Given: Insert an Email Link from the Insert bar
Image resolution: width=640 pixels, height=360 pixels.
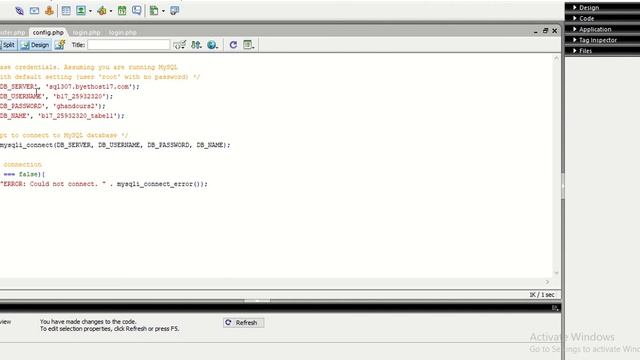Looking at the screenshot, I should tap(34, 11).
